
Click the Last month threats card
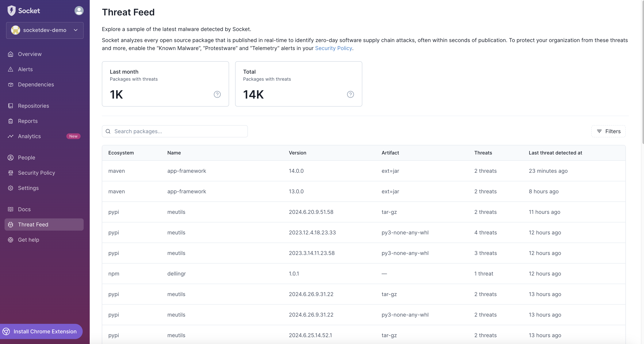pos(165,84)
